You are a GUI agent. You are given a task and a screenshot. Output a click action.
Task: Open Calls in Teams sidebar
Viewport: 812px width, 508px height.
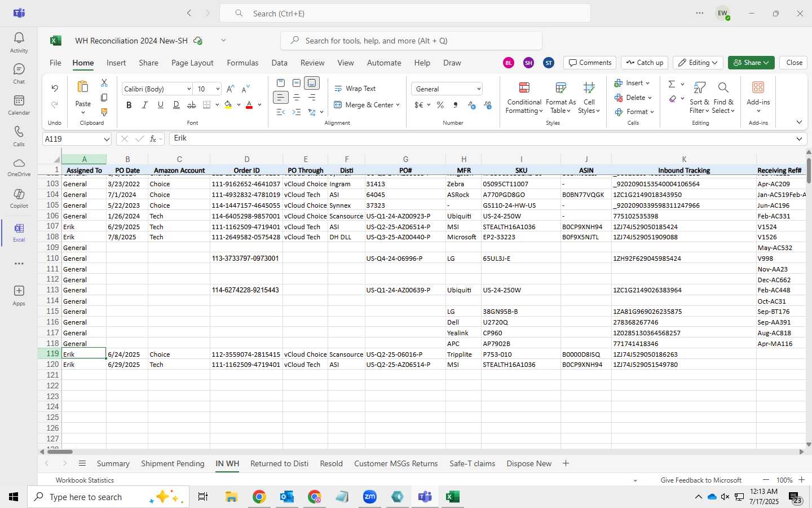click(19, 136)
